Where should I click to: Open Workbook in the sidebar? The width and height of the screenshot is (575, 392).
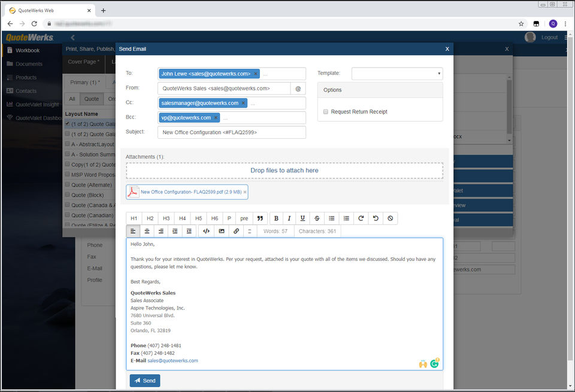tap(28, 50)
